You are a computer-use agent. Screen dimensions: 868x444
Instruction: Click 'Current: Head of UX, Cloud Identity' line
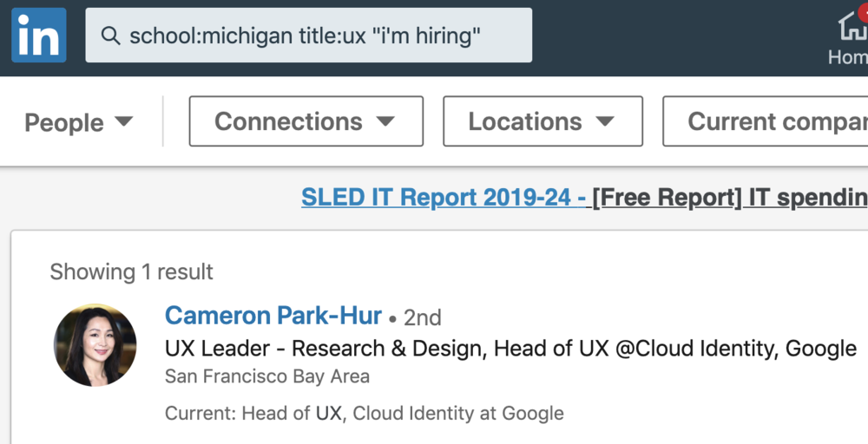tap(365, 413)
